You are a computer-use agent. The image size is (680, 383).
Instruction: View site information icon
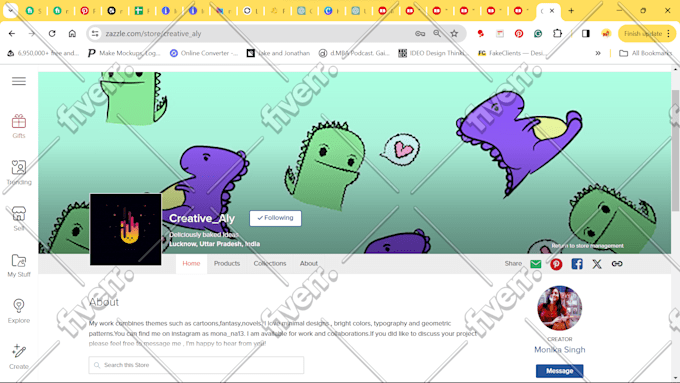point(95,33)
